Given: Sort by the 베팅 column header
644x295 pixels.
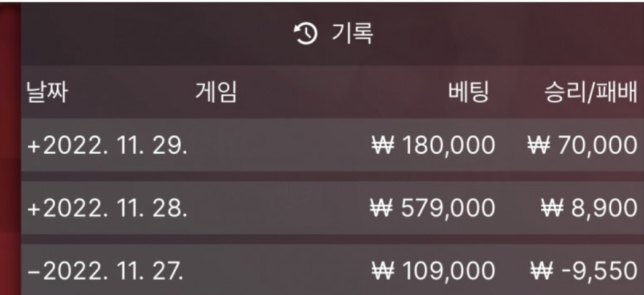Looking at the screenshot, I should (468, 93).
